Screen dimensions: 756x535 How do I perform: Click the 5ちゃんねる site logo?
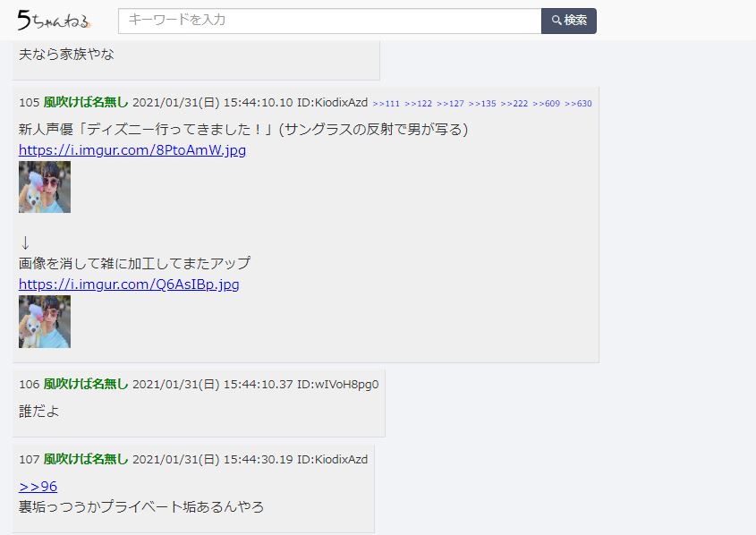pos(54,21)
